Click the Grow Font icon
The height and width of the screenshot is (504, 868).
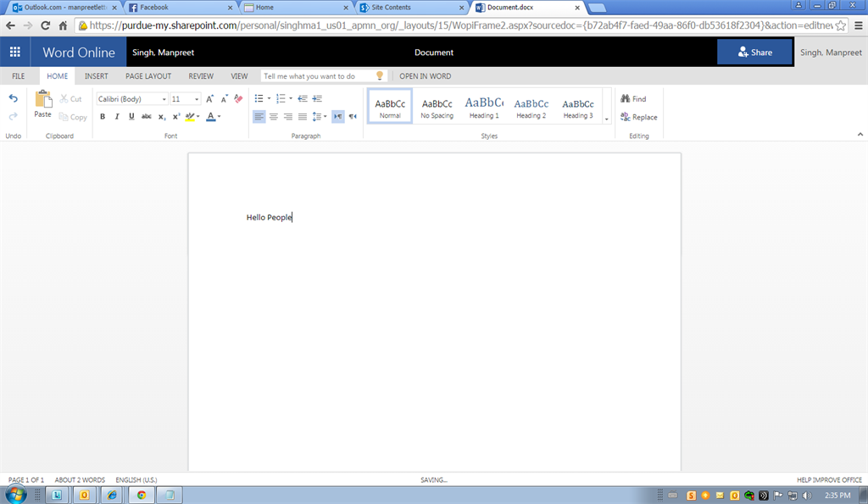coord(210,99)
